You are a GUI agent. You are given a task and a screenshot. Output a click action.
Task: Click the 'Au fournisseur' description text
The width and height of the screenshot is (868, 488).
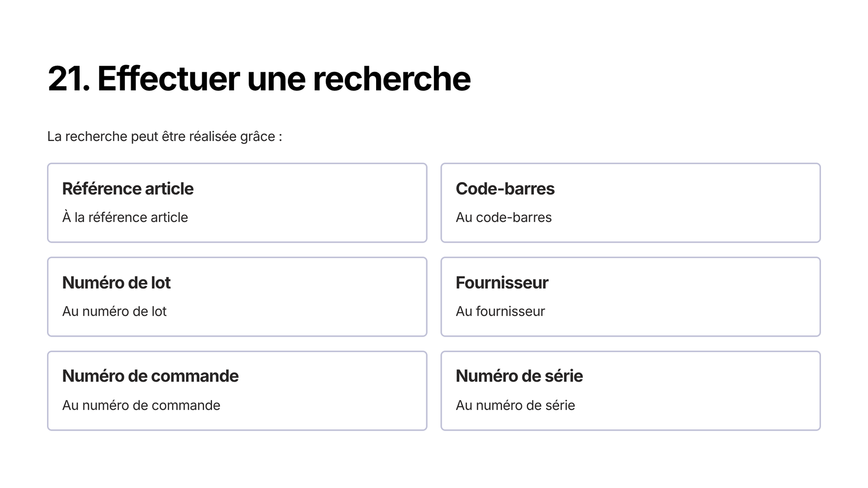tap(500, 311)
